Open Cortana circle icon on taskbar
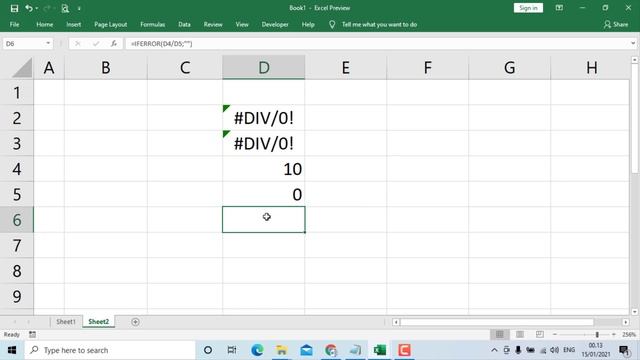640x360 pixels. 208,350
